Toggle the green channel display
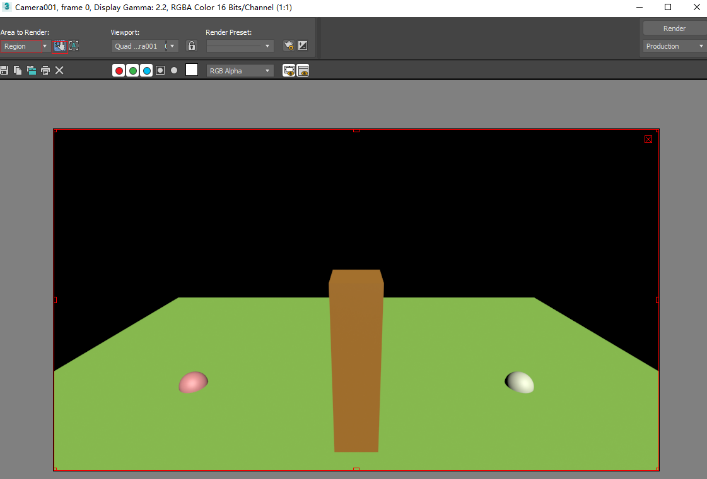The image size is (707, 479). [133, 71]
